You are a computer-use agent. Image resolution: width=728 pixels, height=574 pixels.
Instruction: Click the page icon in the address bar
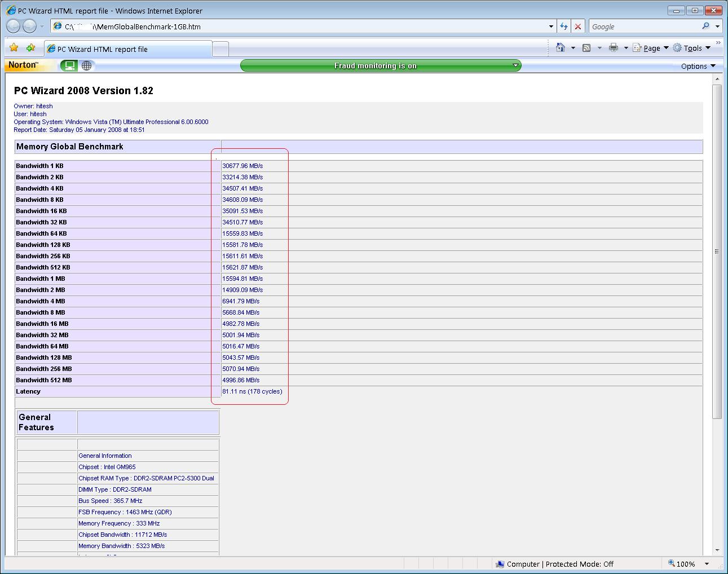[x=58, y=26]
